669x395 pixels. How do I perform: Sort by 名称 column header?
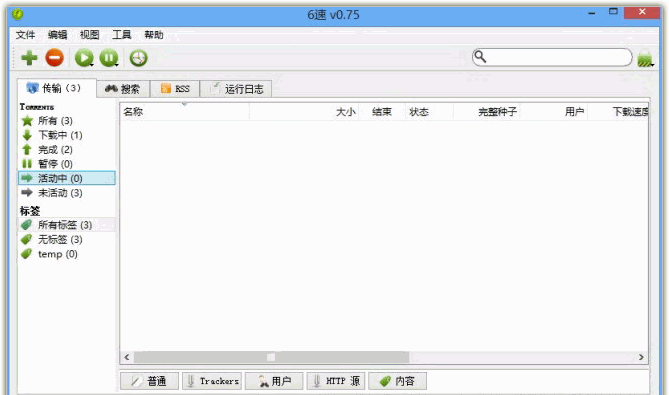point(184,112)
